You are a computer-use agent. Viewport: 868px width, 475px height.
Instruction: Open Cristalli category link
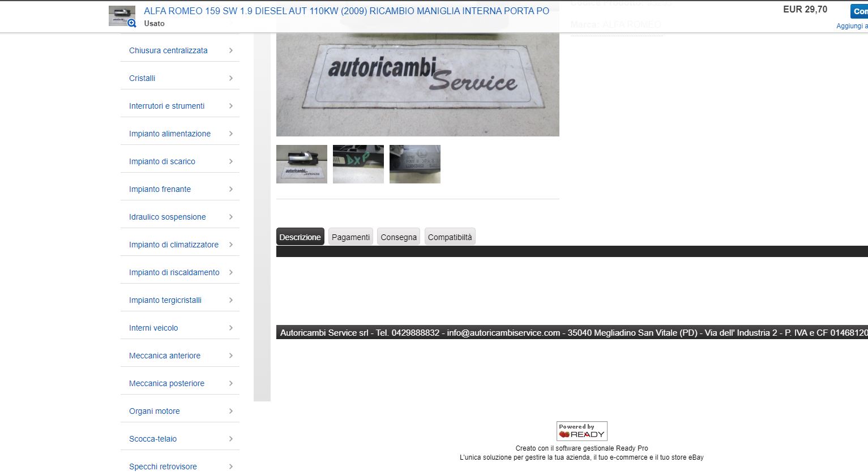[142, 78]
